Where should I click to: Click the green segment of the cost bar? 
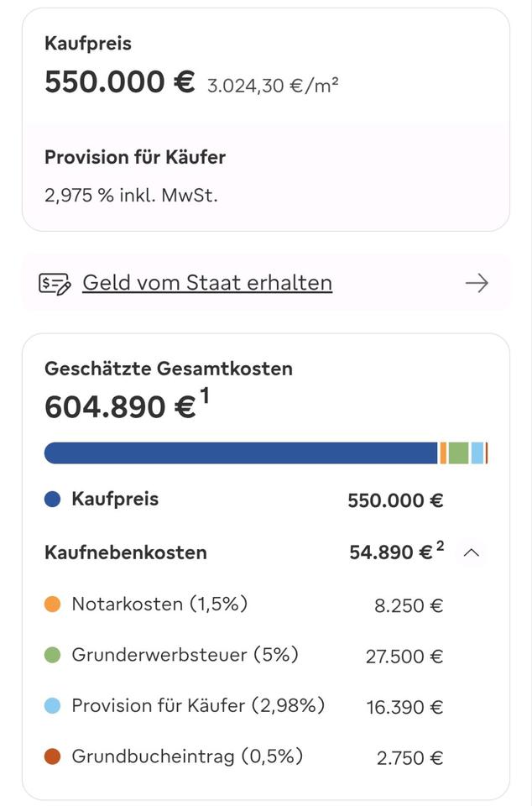458,453
